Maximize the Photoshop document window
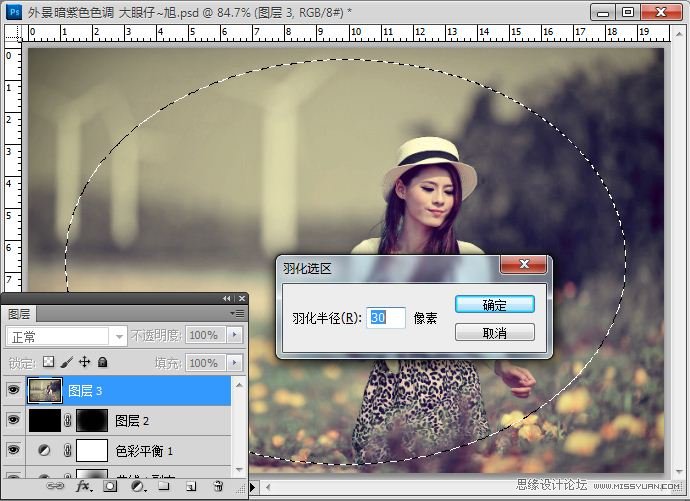This screenshot has height=501, width=690. pyautogui.click(x=628, y=12)
